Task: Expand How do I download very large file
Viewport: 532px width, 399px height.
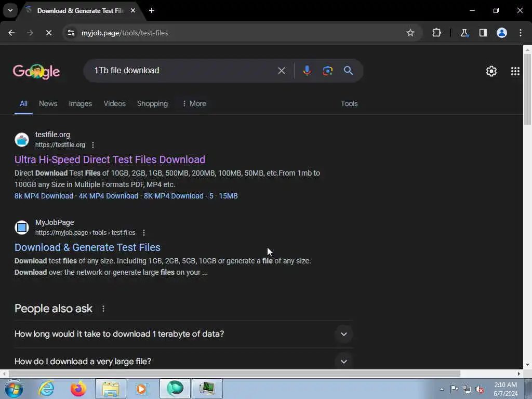Action: click(x=183, y=362)
